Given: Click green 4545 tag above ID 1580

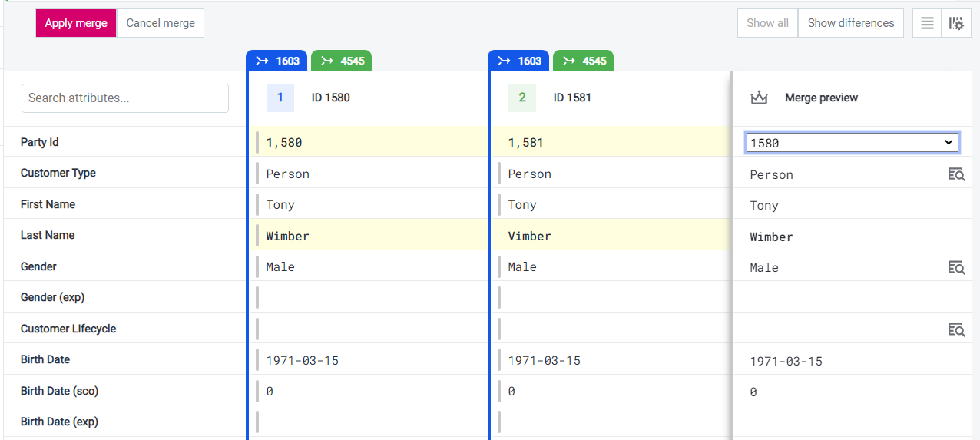Looking at the screenshot, I should click(x=342, y=61).
